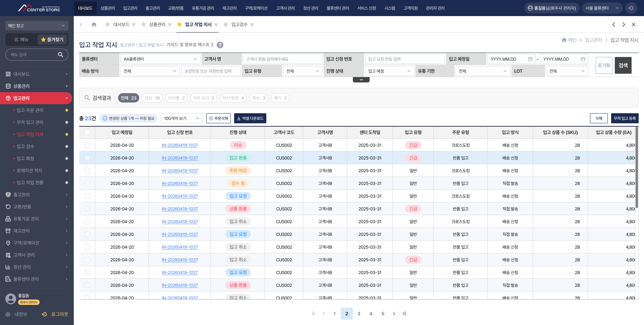Click the 무적 입고 등록 button
The height and width of the screenshot is (325, 644).
click(x=625, y=118)
